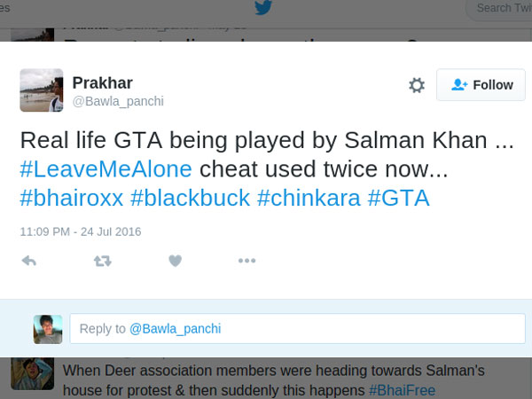Open the @Bawla_panchi handle below the name

pos(118,102)
